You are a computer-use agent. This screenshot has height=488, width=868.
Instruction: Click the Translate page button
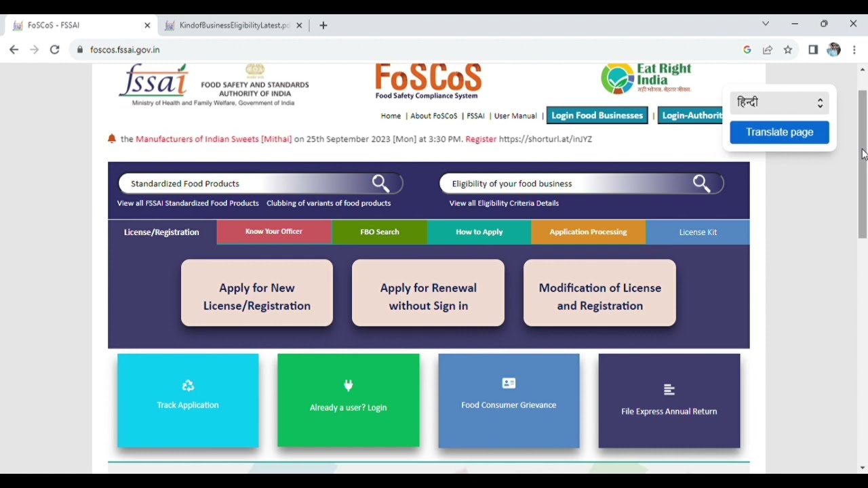tap(780, 132)
